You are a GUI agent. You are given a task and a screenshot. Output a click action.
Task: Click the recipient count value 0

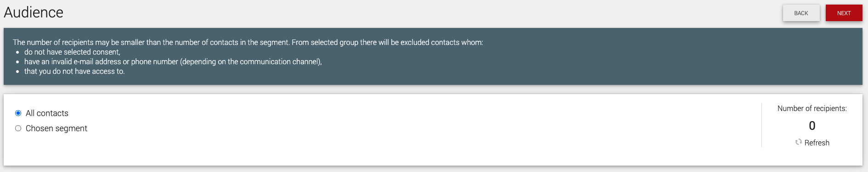tap(812, 126)
